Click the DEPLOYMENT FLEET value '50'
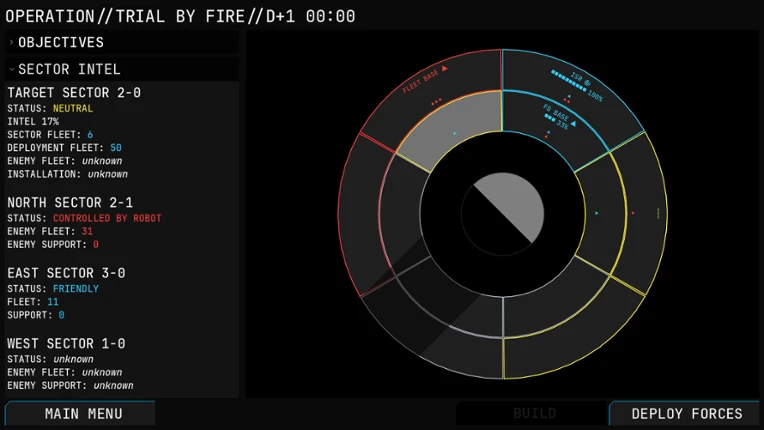The width and height of the screenshot is (764, 430). click(116, 148)
